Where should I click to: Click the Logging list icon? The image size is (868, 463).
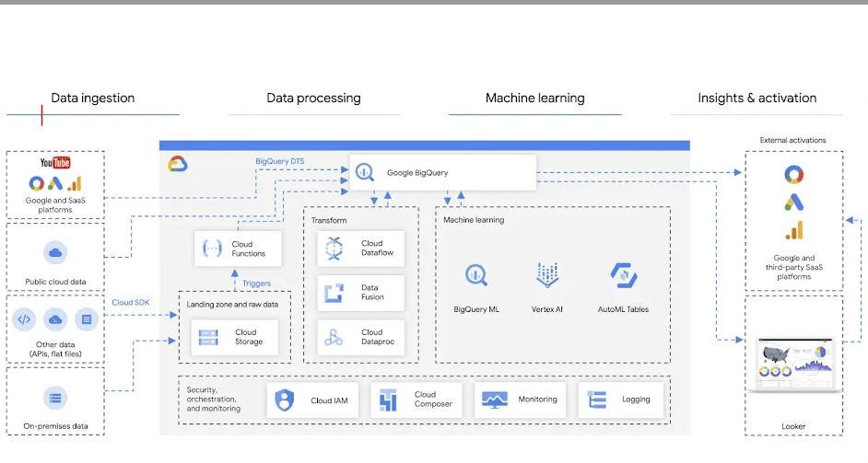coord(597,399)
